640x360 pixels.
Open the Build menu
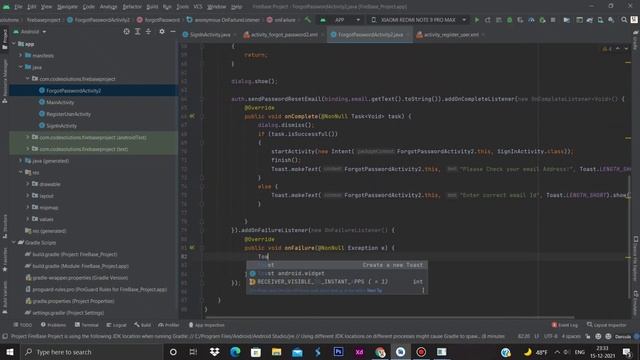coord(152,7)
